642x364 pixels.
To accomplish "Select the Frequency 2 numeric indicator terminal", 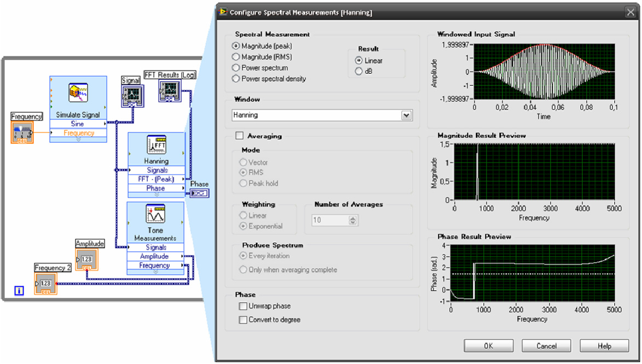I will pos(45,284).
